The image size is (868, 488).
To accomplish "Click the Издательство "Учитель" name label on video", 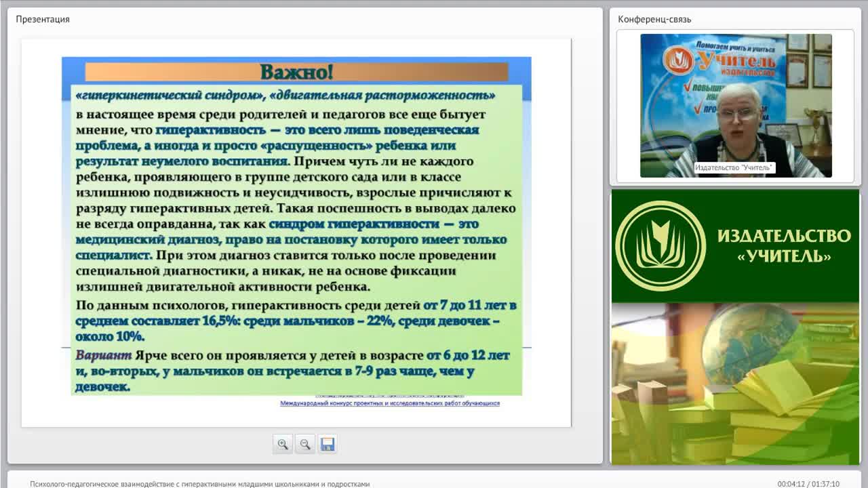I will (734, 167).
